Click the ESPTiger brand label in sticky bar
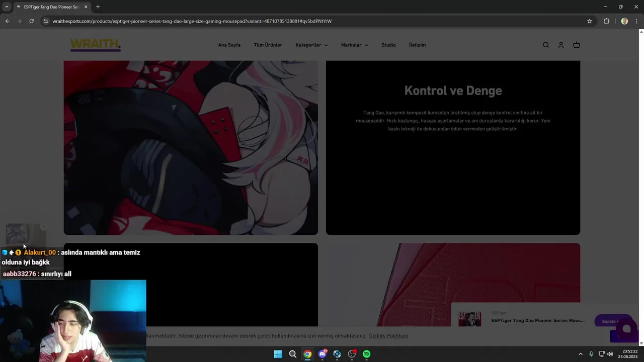The height and width of the screenshot is (362, 644). (498, 313)
